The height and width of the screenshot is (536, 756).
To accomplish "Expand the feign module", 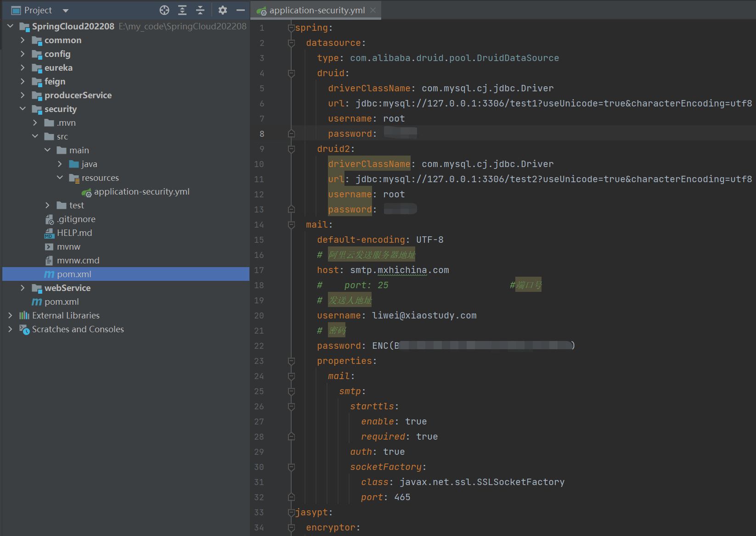I will pos(23,81).
